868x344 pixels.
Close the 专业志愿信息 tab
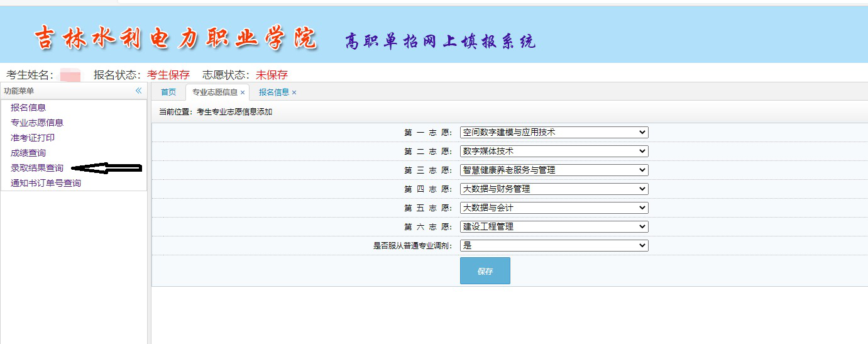point(243,92)
